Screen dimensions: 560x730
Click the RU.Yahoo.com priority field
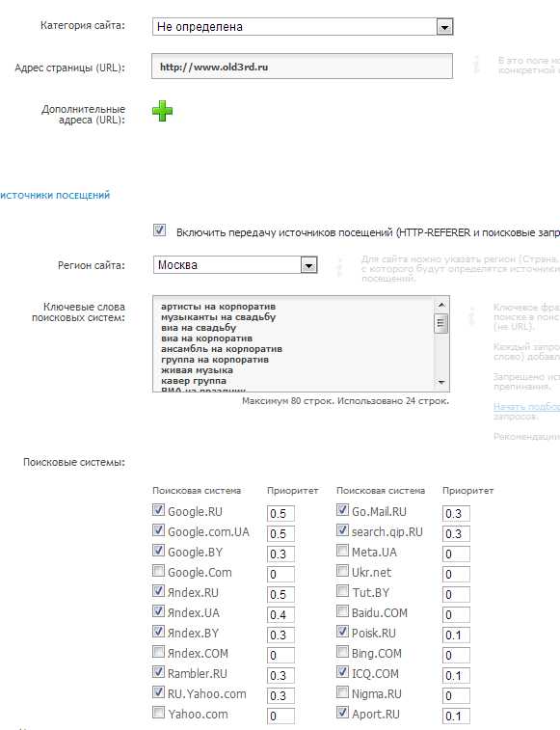click(280, 695)
